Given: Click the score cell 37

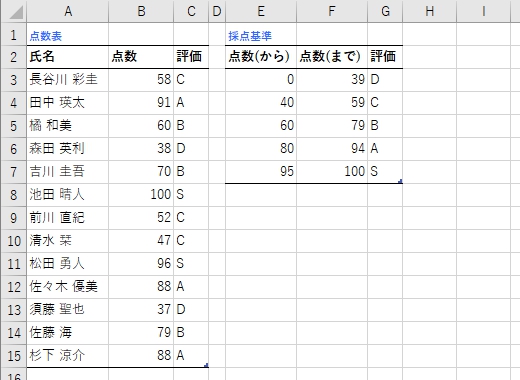Looking at the screenshot, I should click(x=141, y=310).
